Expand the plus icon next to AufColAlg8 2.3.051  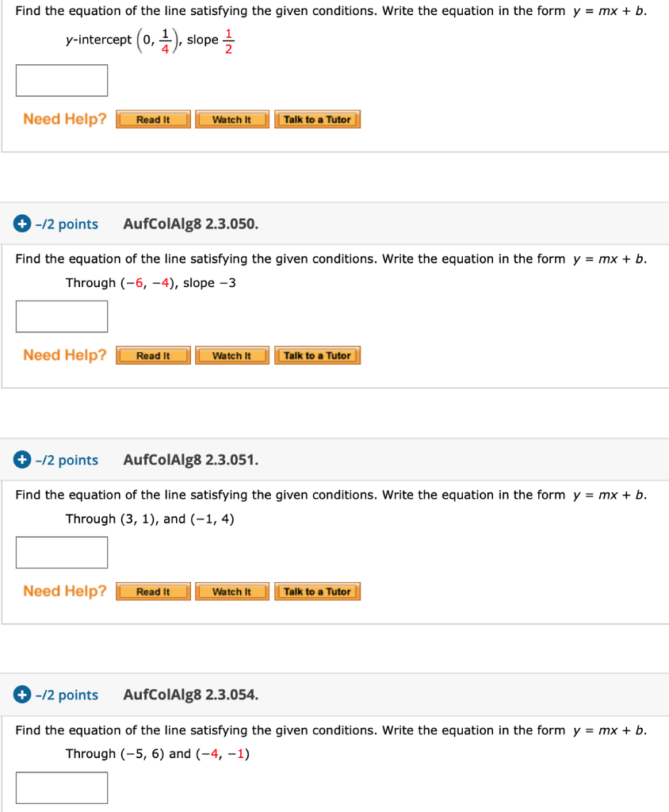point(20,460)
